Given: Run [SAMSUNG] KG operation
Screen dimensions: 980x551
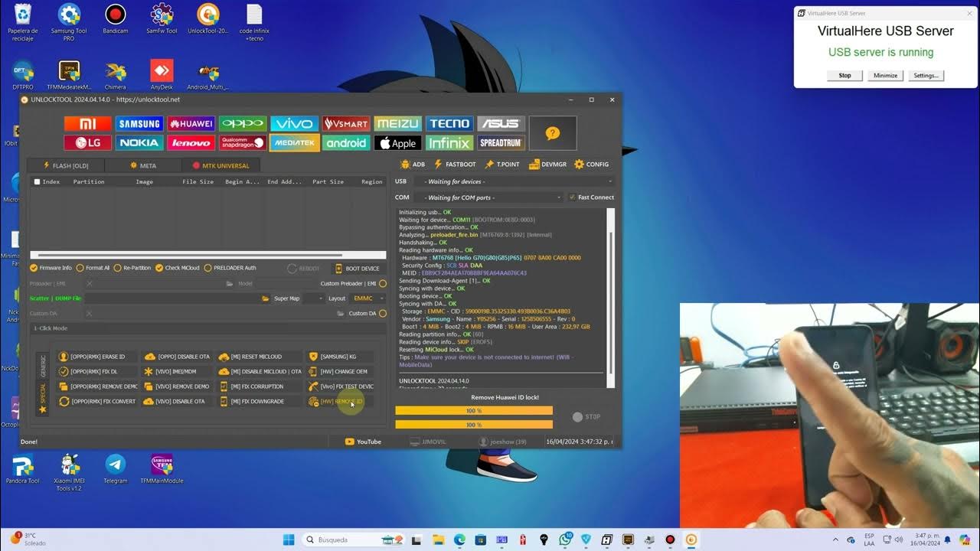Looking at the screenshot, I should 333,357.
